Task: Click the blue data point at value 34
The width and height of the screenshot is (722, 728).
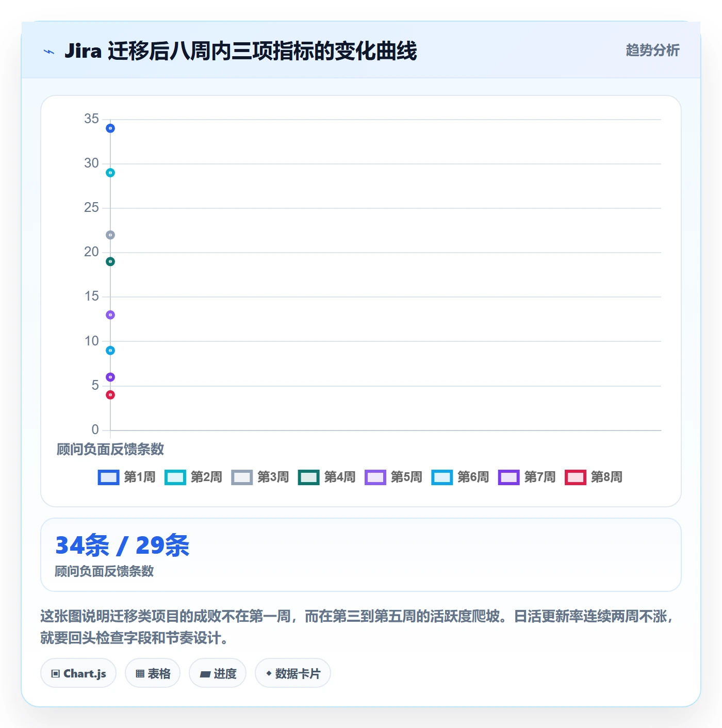Action: [x=110, y=128]
